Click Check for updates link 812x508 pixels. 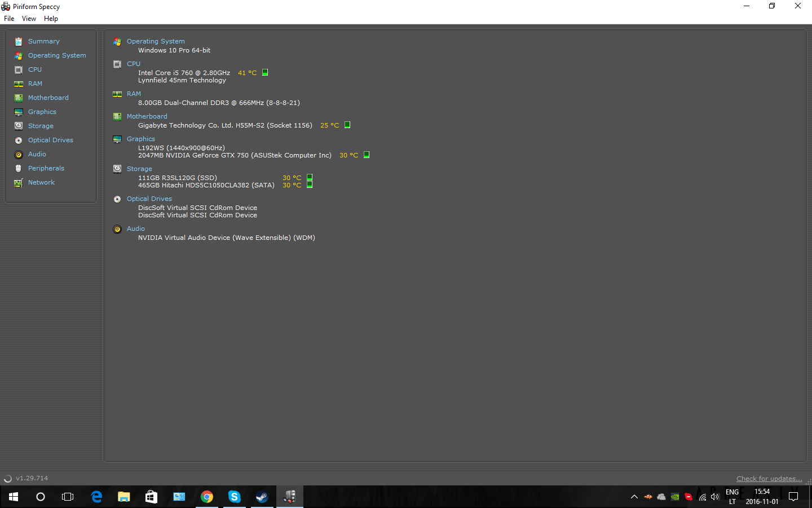pos(769,479)
